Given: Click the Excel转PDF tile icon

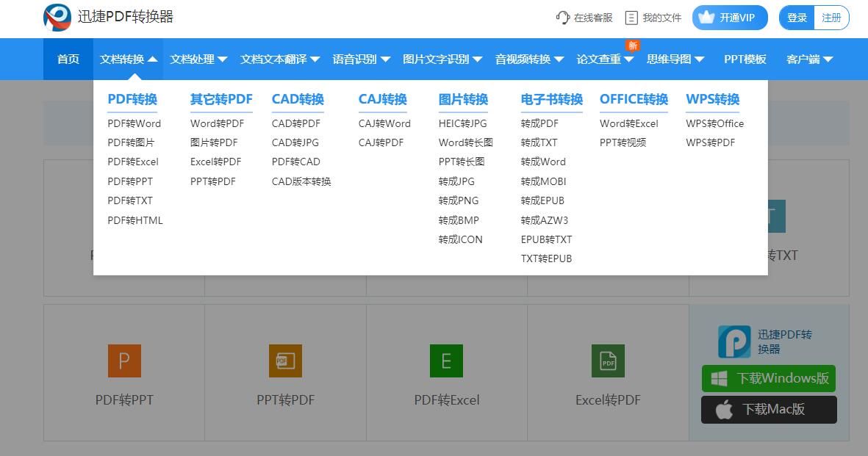Looking at the screenshot, I should click(608, 361).
